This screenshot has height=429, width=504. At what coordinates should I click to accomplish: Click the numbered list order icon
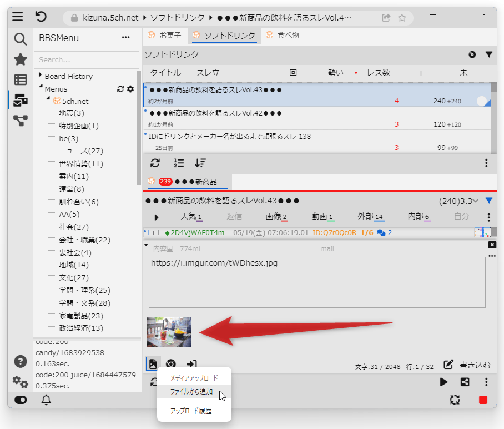[x=178, y=163]
